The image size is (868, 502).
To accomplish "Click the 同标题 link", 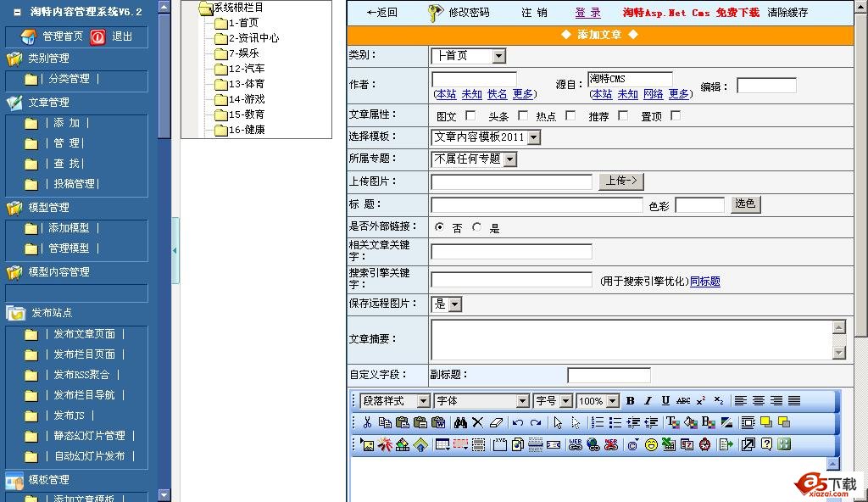I will coord(704,282).
